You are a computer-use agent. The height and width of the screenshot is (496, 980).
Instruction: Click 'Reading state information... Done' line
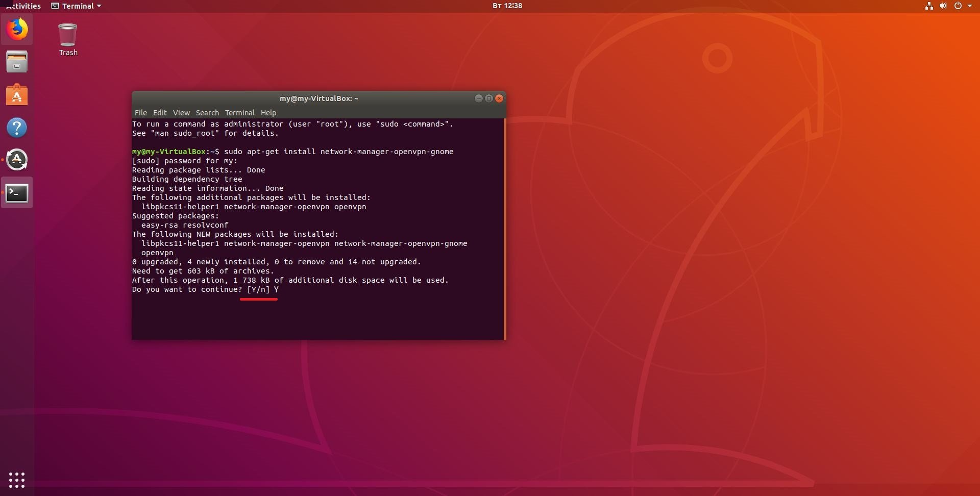point(208,188)
